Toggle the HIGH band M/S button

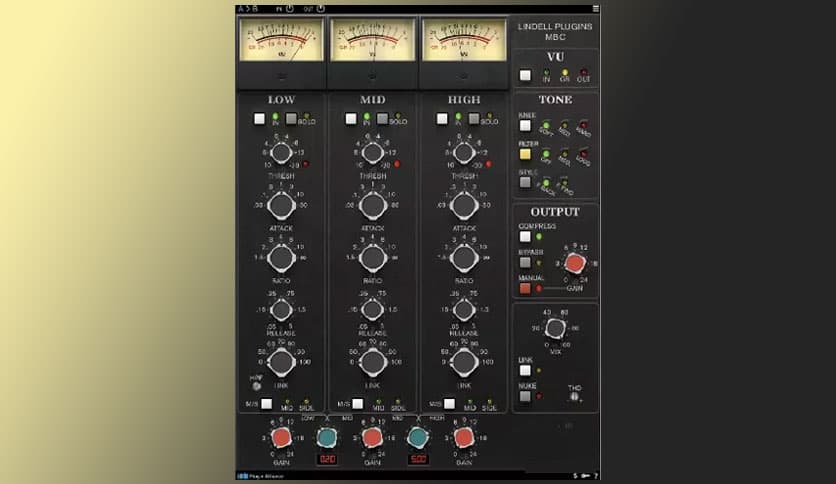click(449, 404)
